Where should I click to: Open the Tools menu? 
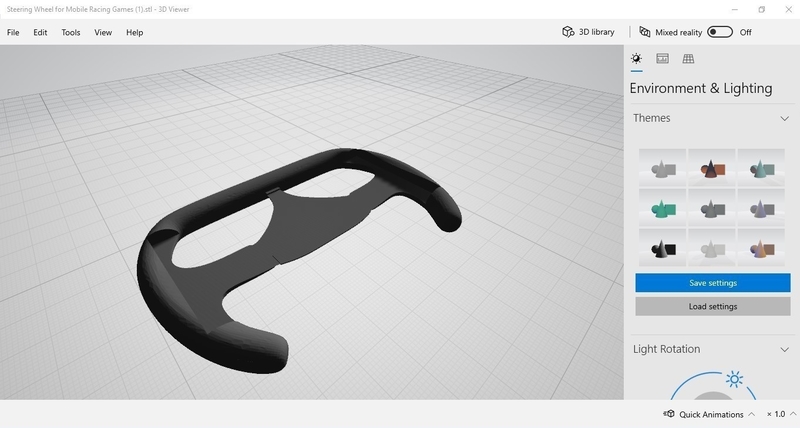(x=71, y=32)
